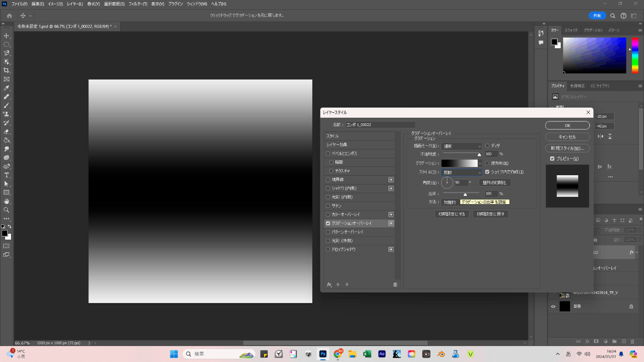Select the Crop tool in the toolbar
This screenshot has width=644, height=362.
point(6,70)
